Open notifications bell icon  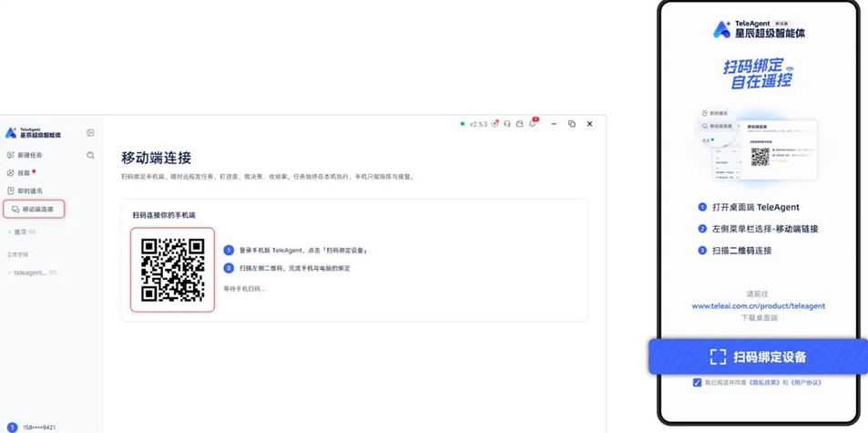(533, 123)
